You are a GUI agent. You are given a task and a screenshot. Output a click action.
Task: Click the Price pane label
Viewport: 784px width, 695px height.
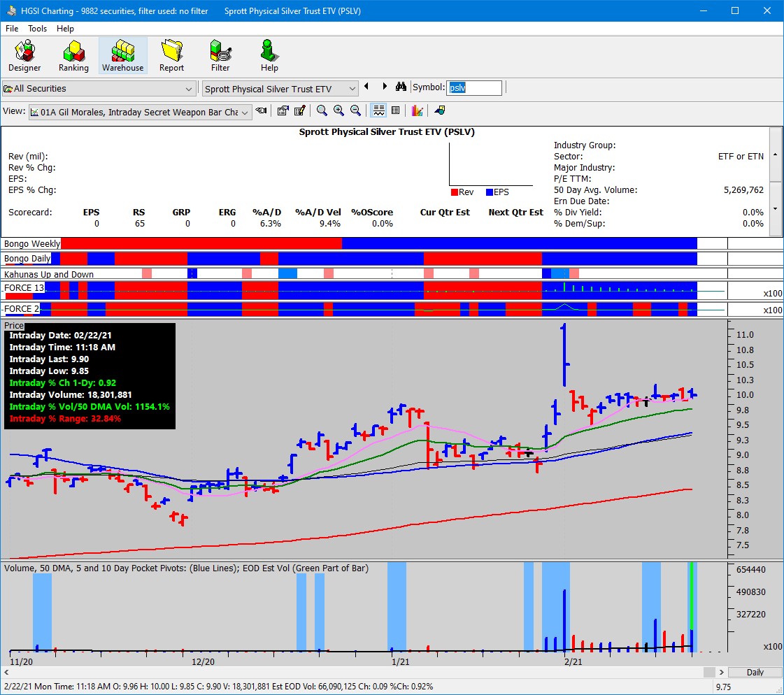(x=14, y=326)
